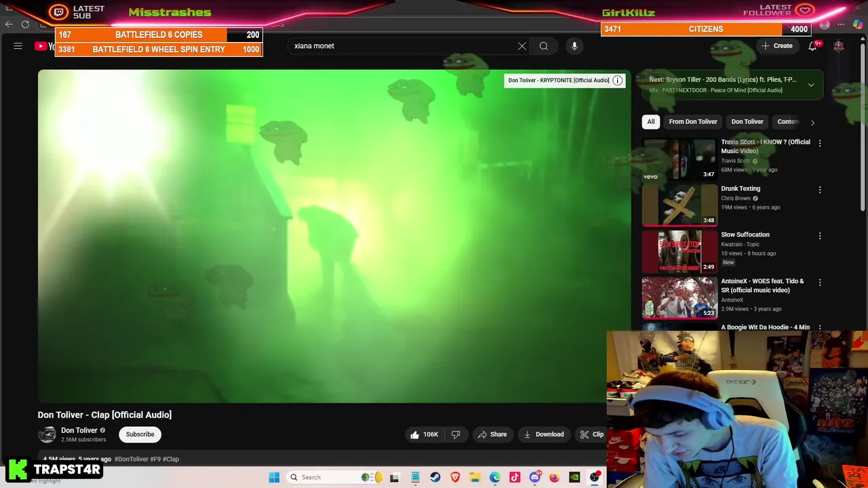Open the Don Toliver channel avatar
The height and width of the screenshot is (488, 868).
[x=47, y=434]
